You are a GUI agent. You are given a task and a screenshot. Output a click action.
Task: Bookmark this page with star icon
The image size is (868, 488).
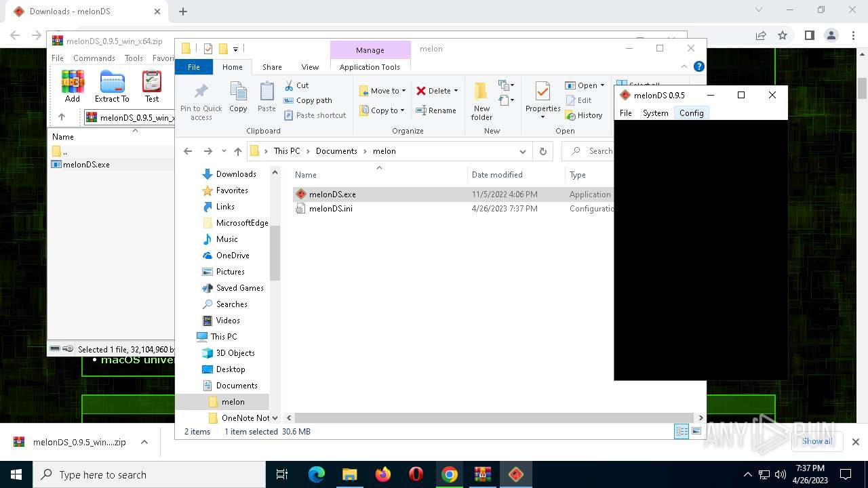pyautogui.click(x=783, y=35)
